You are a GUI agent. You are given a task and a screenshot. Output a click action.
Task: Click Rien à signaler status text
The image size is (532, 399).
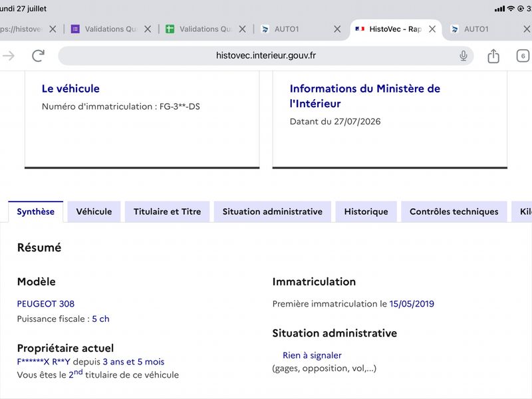pos(312,355)
